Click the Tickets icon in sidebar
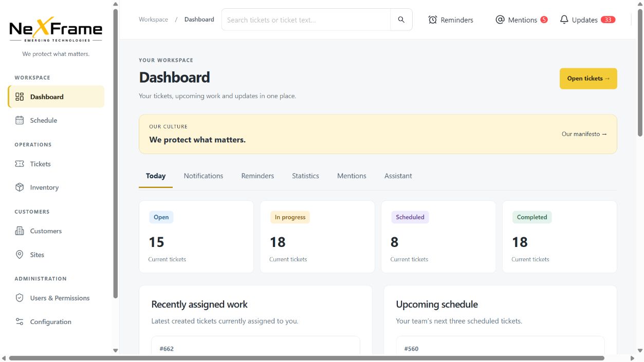 pos(20,164)
